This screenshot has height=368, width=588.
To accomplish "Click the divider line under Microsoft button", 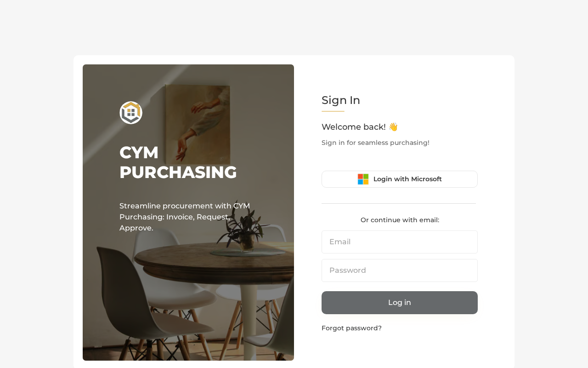I will (399, 203).
